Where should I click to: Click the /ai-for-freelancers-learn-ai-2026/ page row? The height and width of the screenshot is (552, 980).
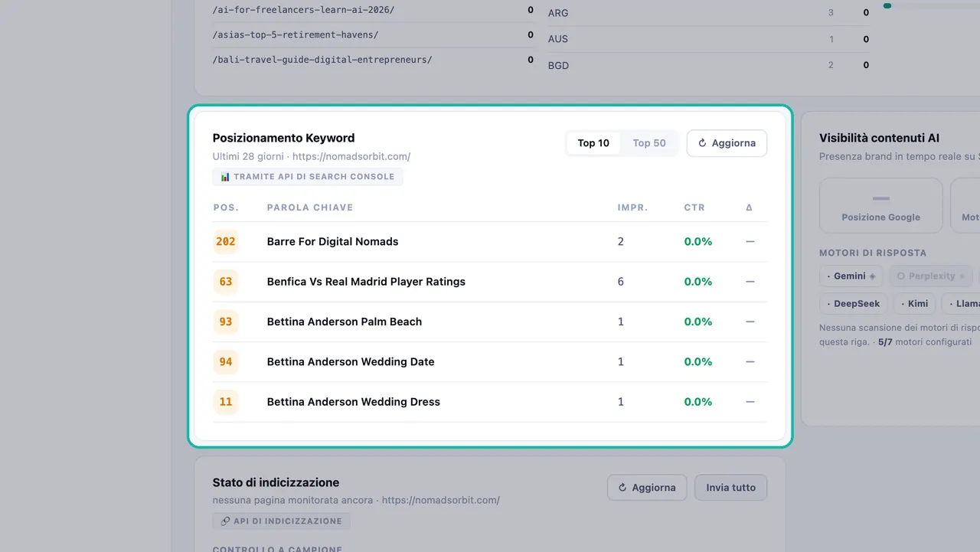[x=374, y=11]
